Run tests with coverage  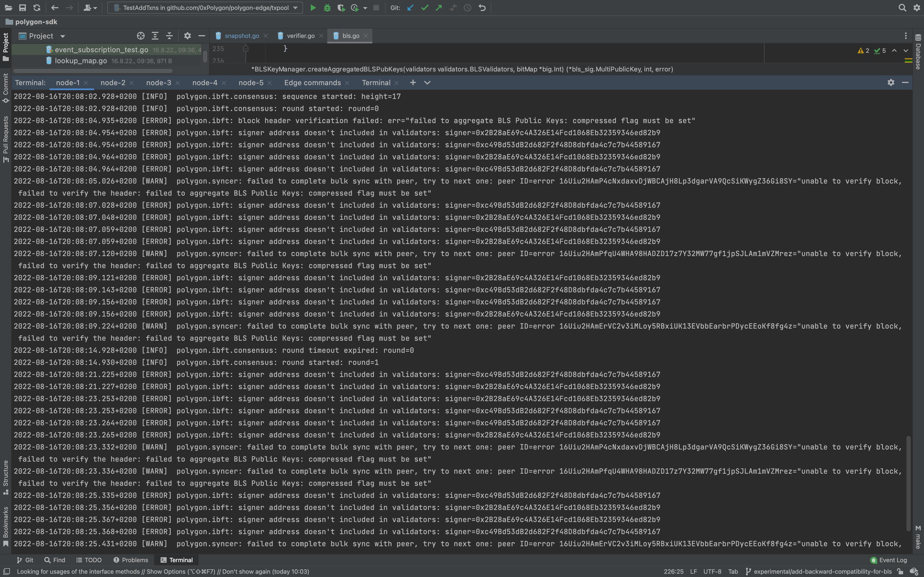341,7
